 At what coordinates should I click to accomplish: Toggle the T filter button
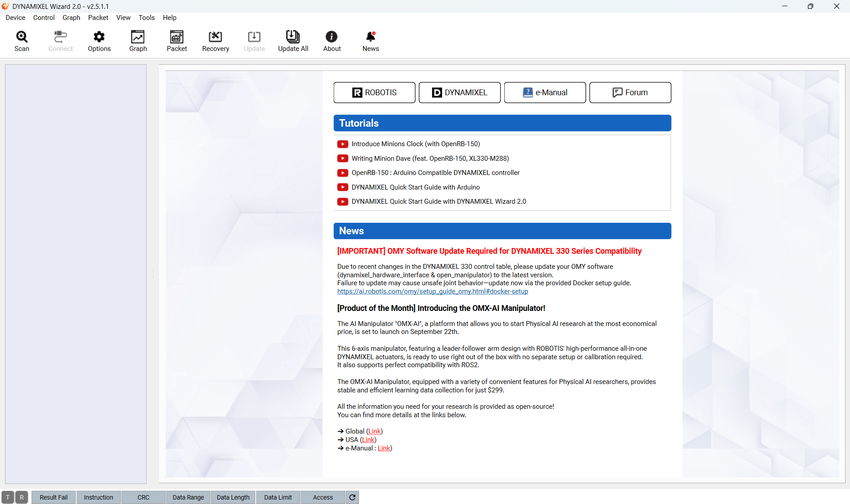pyautogui.click(x=8, y=497)
